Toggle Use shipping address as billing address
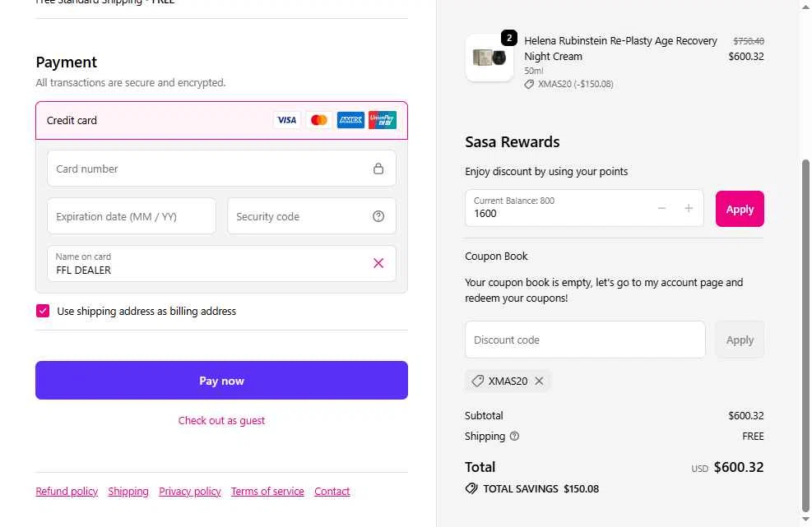Image resolution: width=812 pixels, height=527 pixels. [43, 311]
